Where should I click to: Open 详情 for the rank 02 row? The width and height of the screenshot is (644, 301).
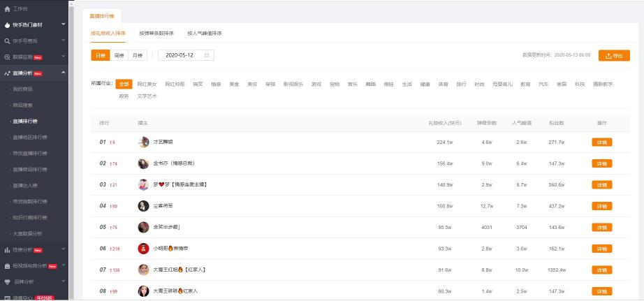[x=601, y=163]
